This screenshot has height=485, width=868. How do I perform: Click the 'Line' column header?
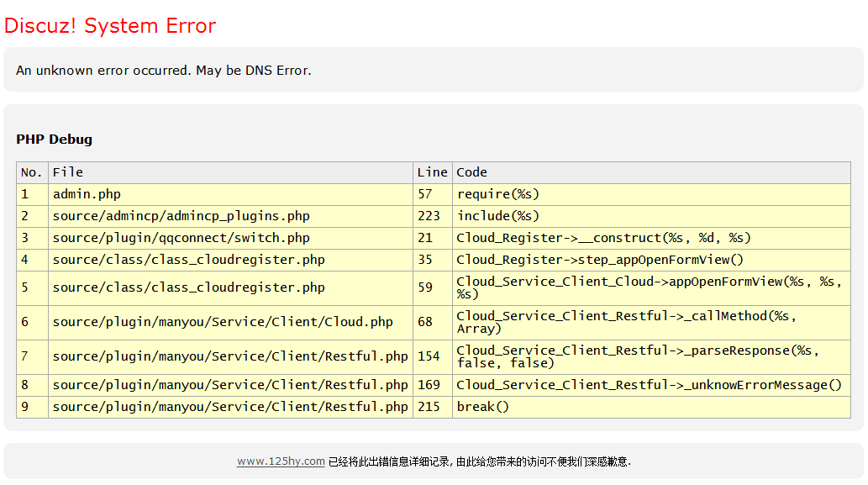[x=433, y=173]
